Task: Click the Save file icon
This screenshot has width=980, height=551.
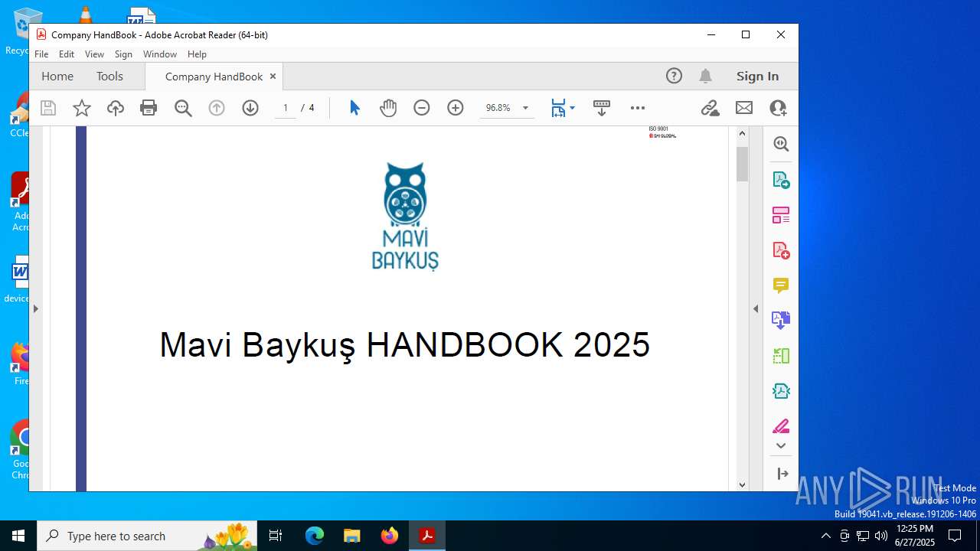Action: point(48,108)
